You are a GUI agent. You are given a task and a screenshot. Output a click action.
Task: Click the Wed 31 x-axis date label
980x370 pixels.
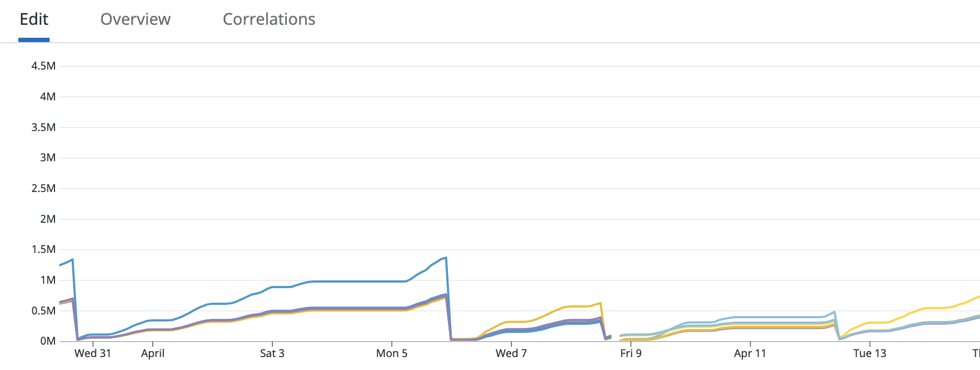click(93, 353)
